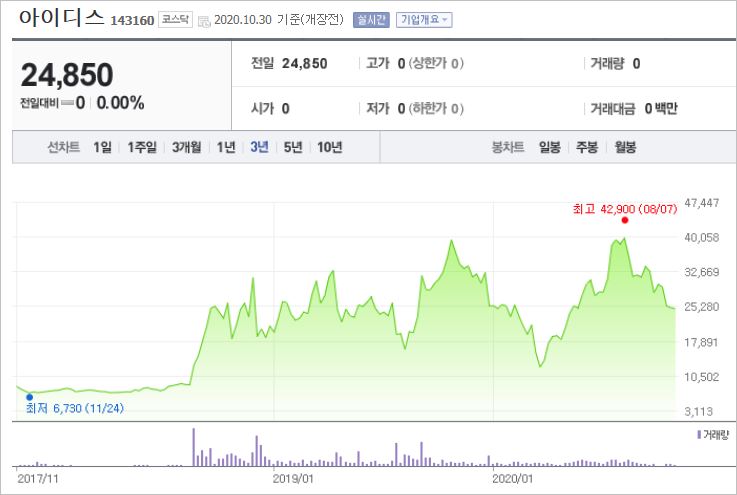Click the 봉차트 label
This screenshot has width=737, height=495.
[508, 147]
